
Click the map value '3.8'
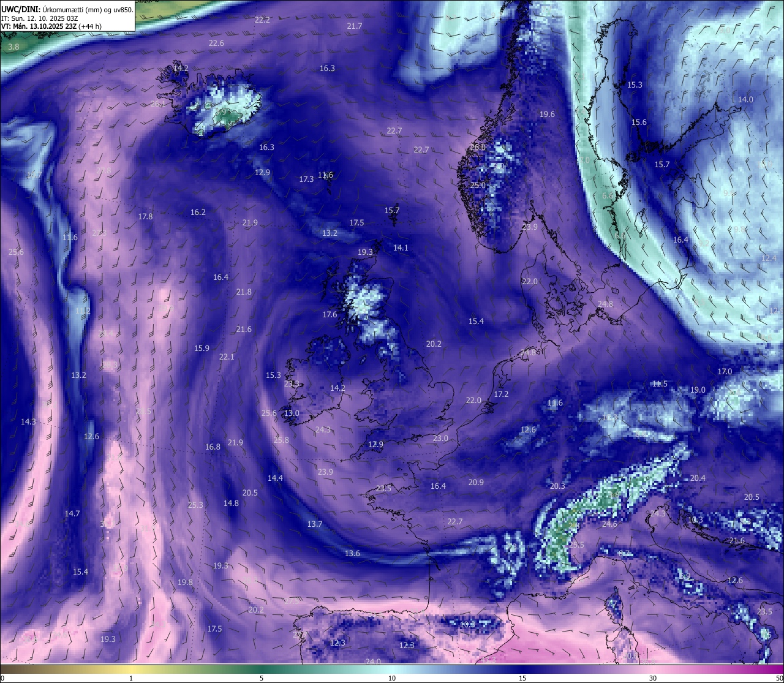pyautogui.click(x=13, y=47)
